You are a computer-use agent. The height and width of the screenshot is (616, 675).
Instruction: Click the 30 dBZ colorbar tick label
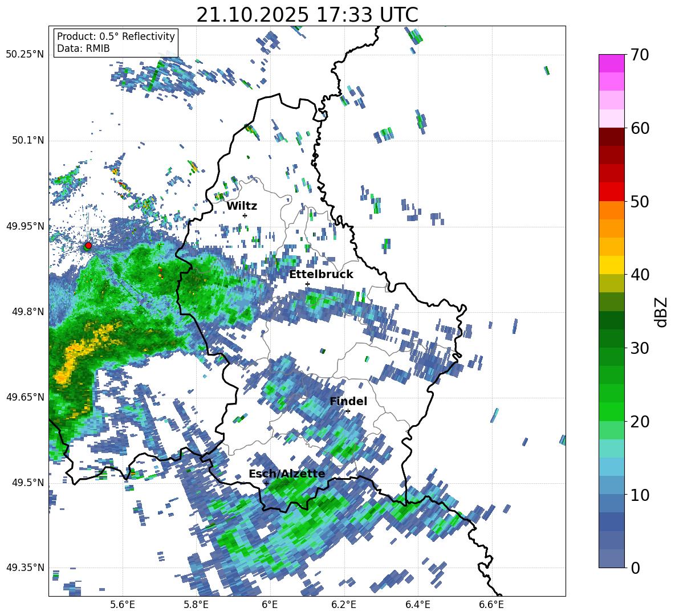[x=639, y=348]
